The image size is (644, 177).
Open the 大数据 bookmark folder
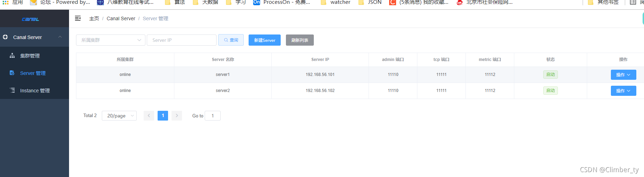(x=205, y=2)
